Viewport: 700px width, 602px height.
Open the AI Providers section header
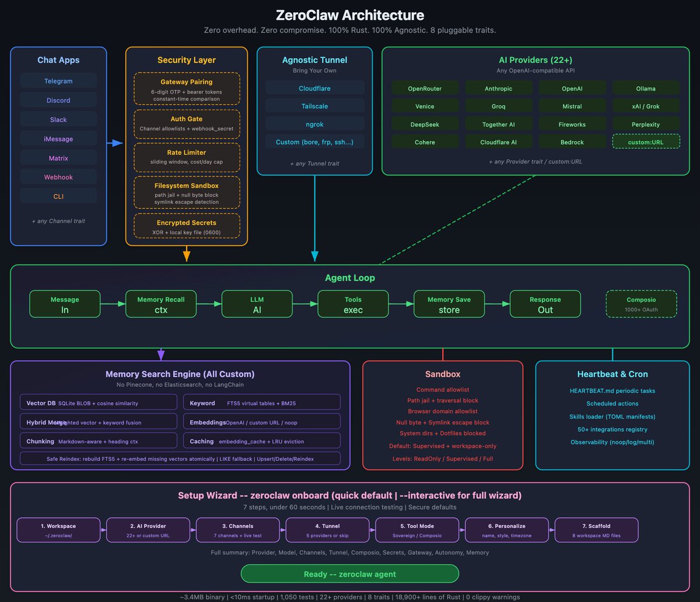(x=535, y=60)
